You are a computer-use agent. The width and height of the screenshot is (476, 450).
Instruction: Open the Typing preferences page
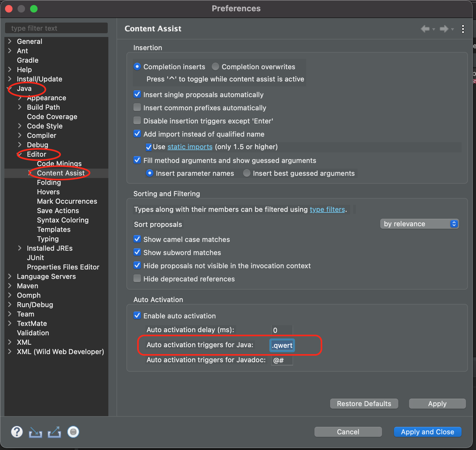point(48,239)
